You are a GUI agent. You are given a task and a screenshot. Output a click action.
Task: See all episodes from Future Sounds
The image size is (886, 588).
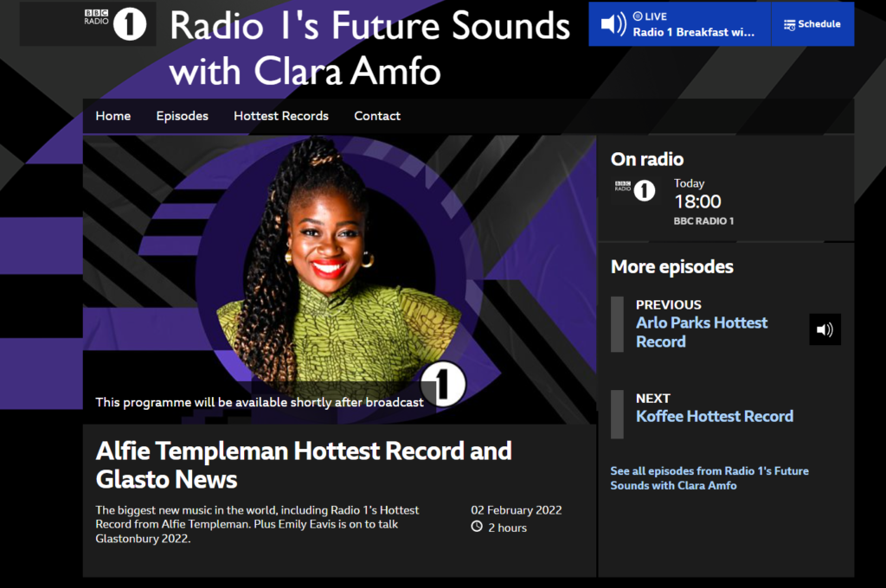pos(709,478)
